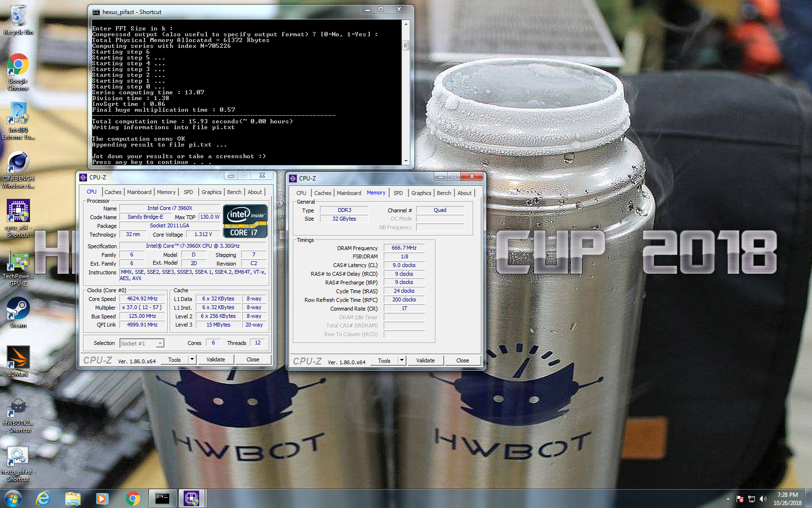Click left CPU-Z window title icon
This screenshot has width=812, height=508.
click(83, 178)
